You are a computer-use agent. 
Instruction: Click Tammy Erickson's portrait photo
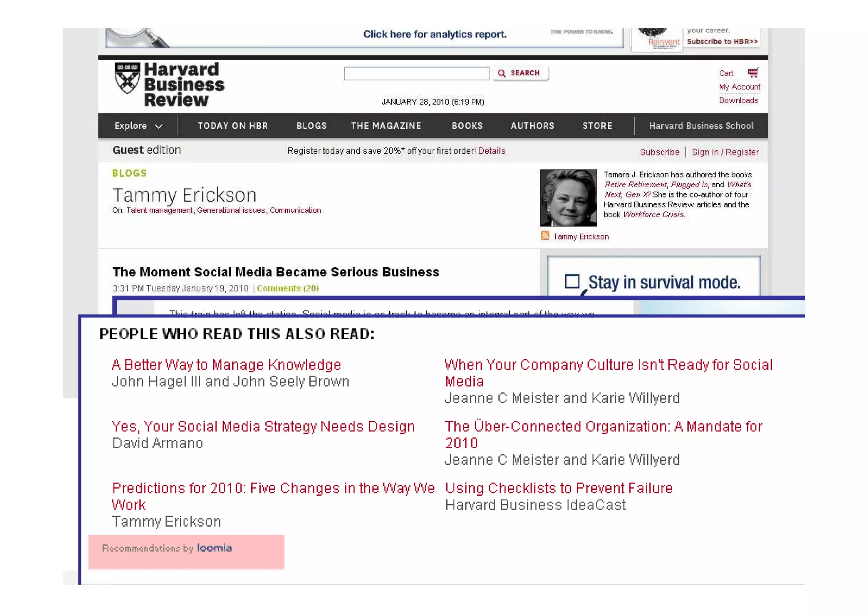click(568, 198)
